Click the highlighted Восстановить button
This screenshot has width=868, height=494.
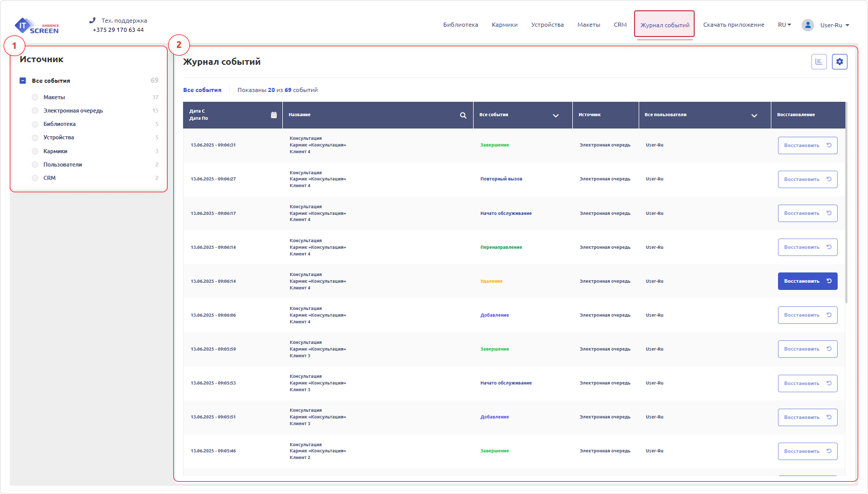[807, 281]
